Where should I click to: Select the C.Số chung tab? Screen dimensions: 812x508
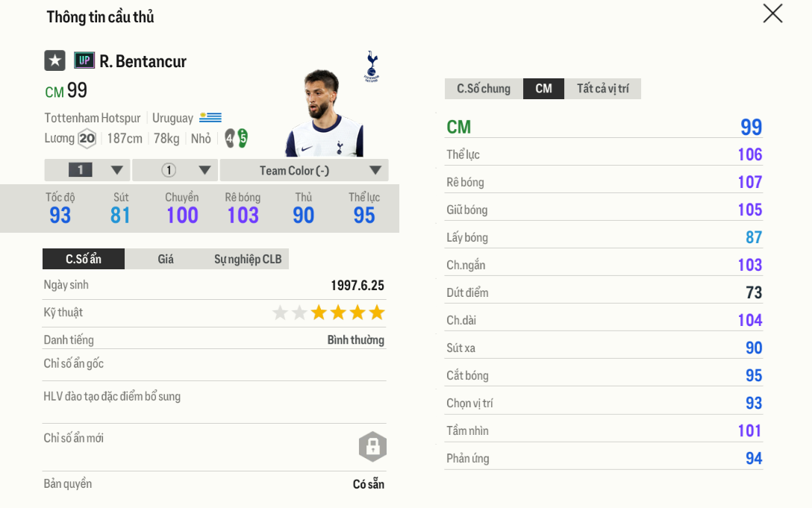[483, 88]
